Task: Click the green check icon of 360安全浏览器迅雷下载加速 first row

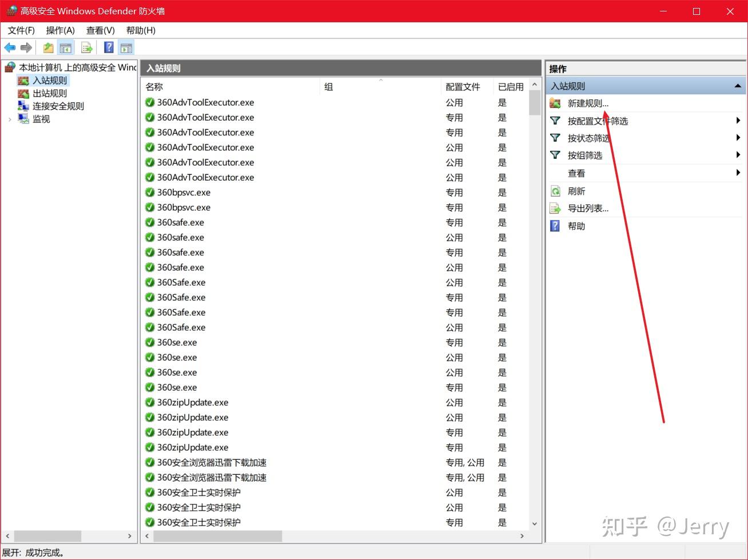Action: [x=150, y=462]
